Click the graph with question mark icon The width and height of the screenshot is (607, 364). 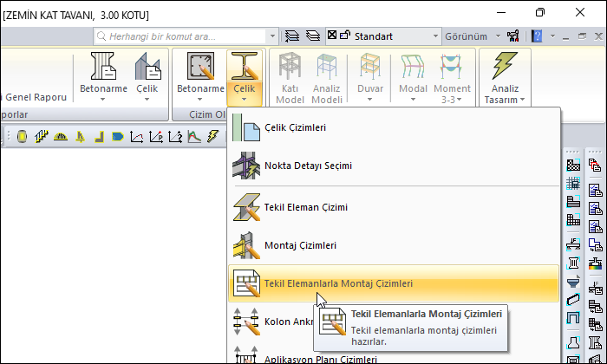[175, 137]
